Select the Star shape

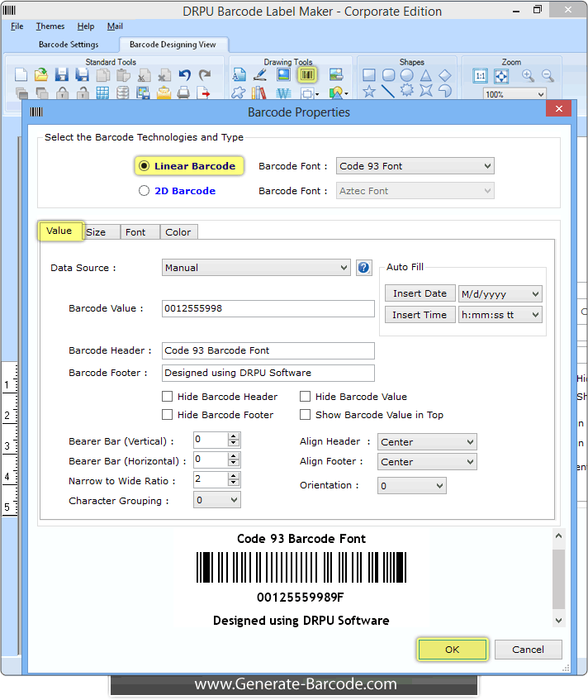coord(369,92)
